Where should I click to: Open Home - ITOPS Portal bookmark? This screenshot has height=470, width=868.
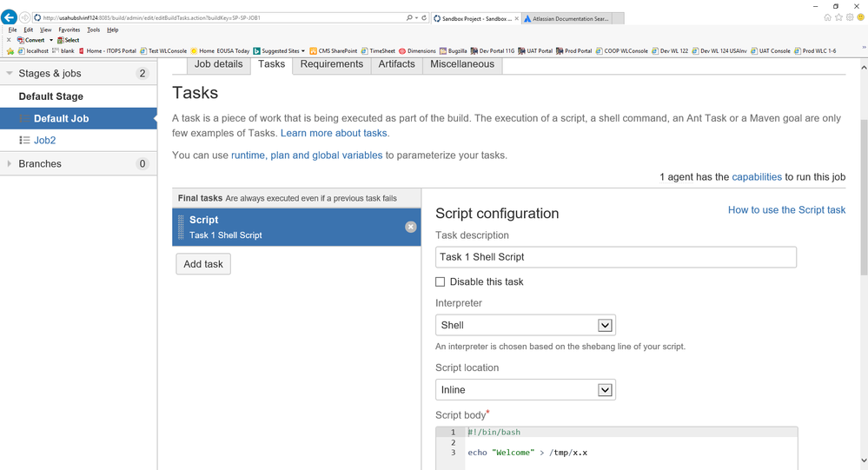click(108, 51)
